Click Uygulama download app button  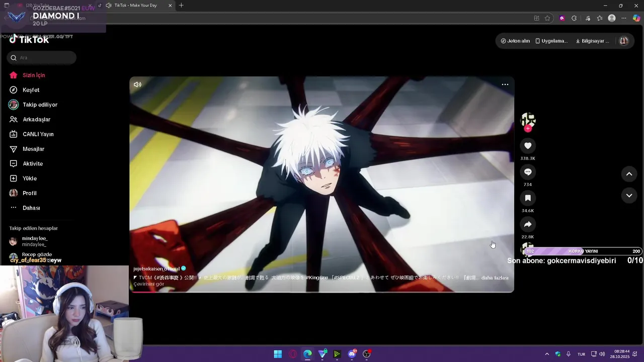551,41
